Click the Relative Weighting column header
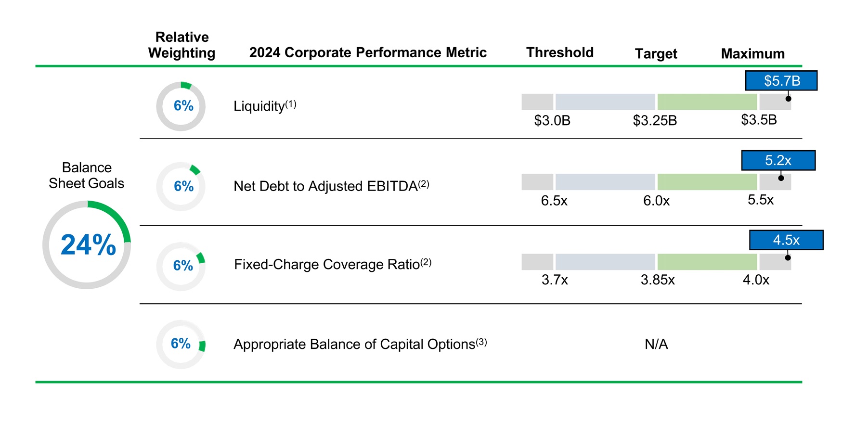The width and height of the screenshot is (868, 423). [181, 45]
